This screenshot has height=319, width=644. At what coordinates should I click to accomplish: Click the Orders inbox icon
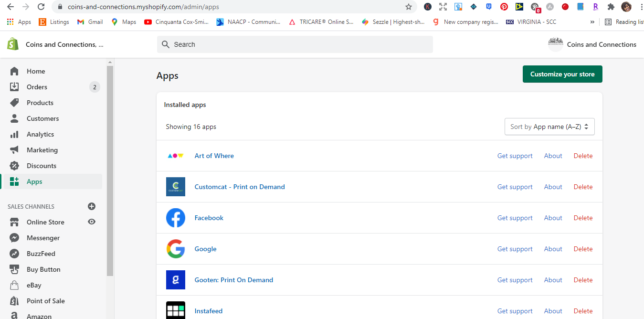point(14,87)
